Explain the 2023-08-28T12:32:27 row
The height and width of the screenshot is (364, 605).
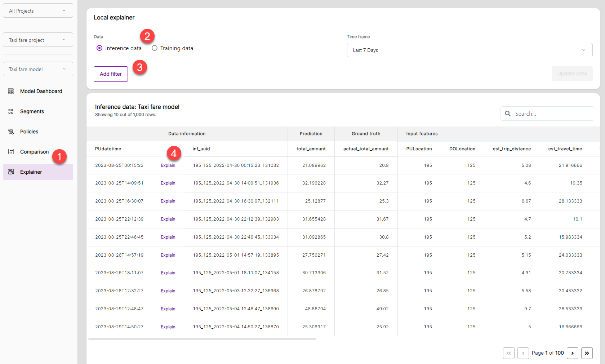[168, 291]
